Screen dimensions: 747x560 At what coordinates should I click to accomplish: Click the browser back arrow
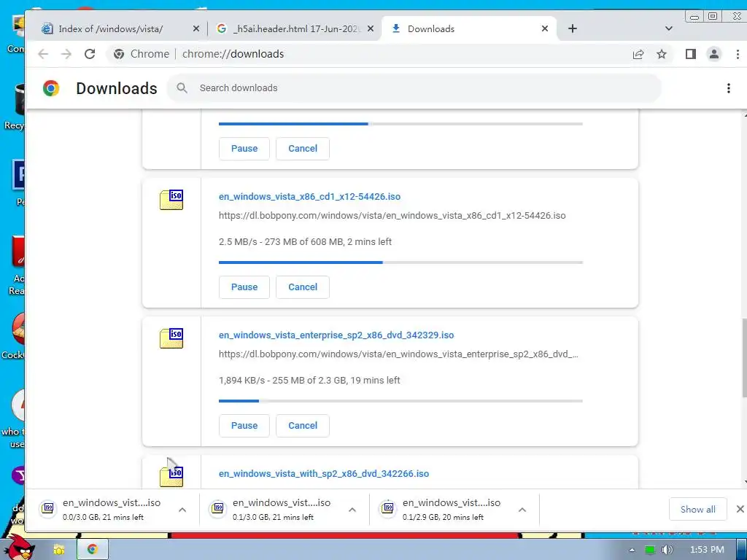coord(43,54)
